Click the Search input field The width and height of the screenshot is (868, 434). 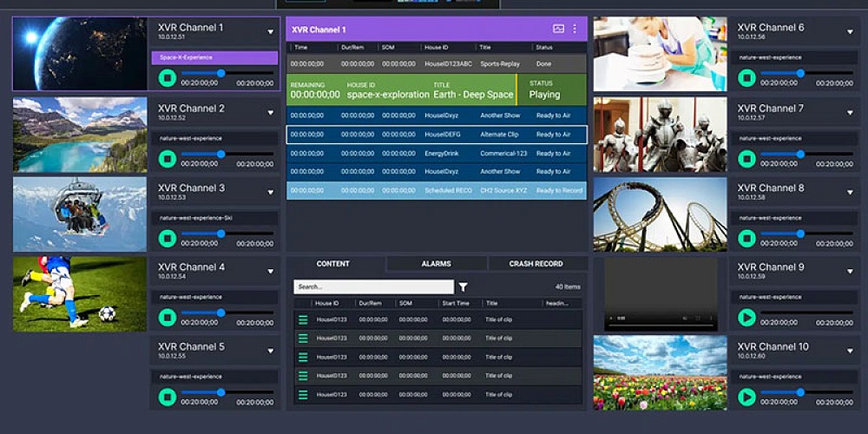point(373,286)
